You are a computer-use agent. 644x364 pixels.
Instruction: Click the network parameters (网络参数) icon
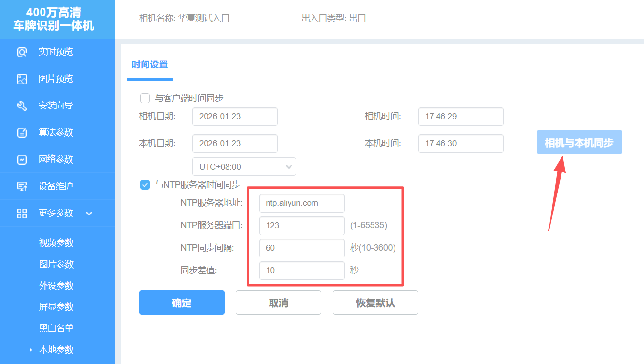(22, 160)
